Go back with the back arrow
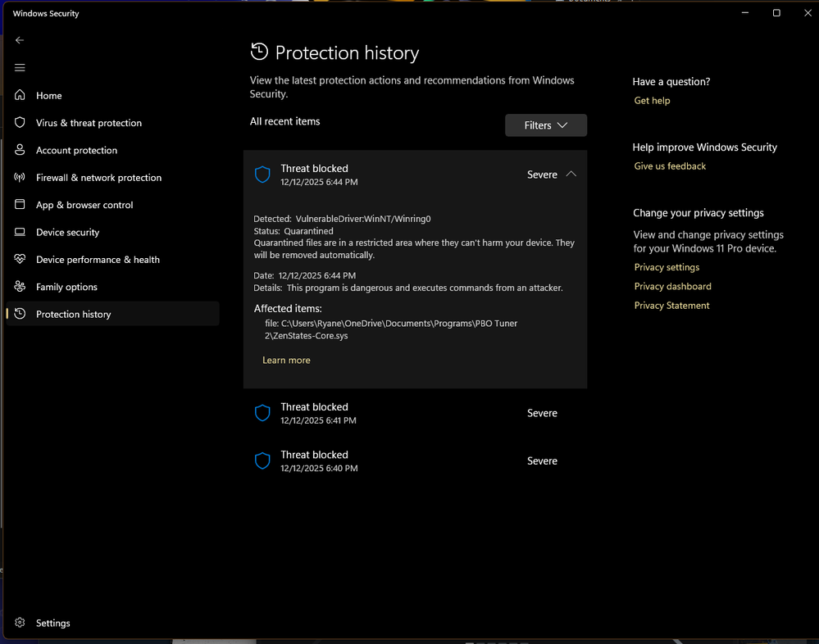 click(x=20, y=40)
